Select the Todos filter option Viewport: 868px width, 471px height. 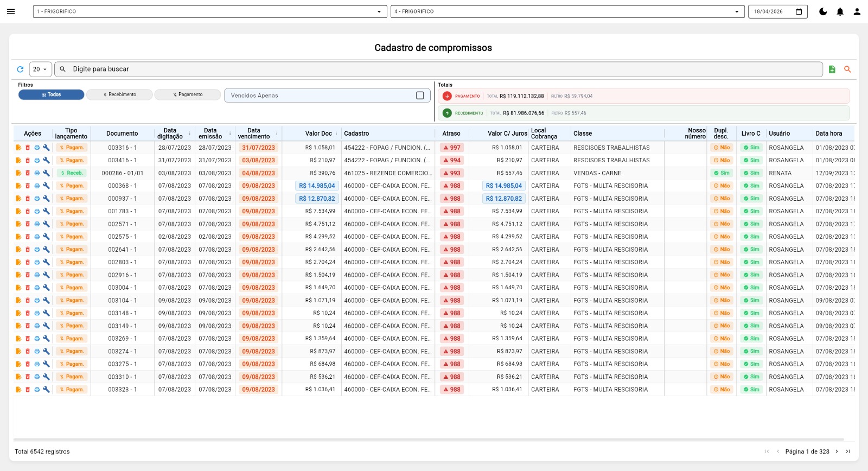click(x=52, y=95)
